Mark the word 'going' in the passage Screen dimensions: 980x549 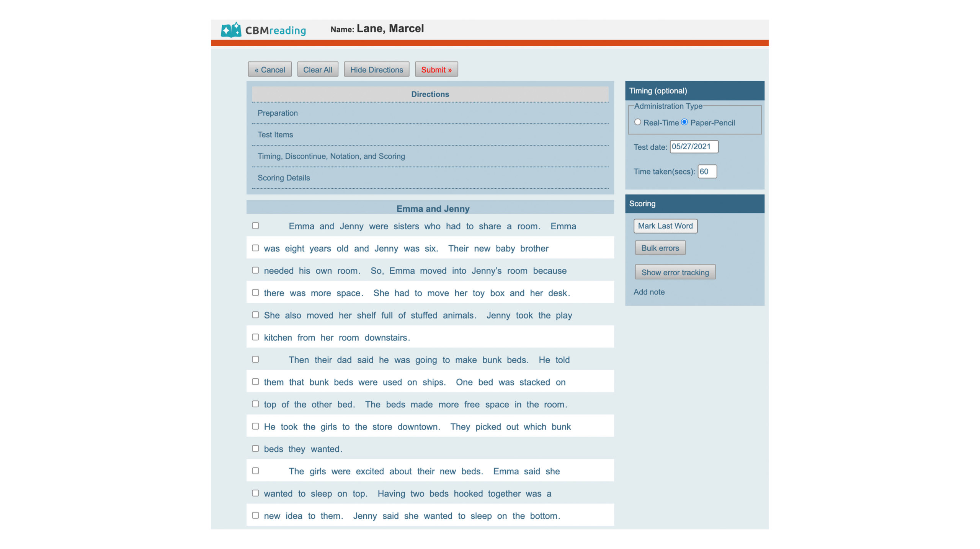pyautogui.click(x=426, y=360)
